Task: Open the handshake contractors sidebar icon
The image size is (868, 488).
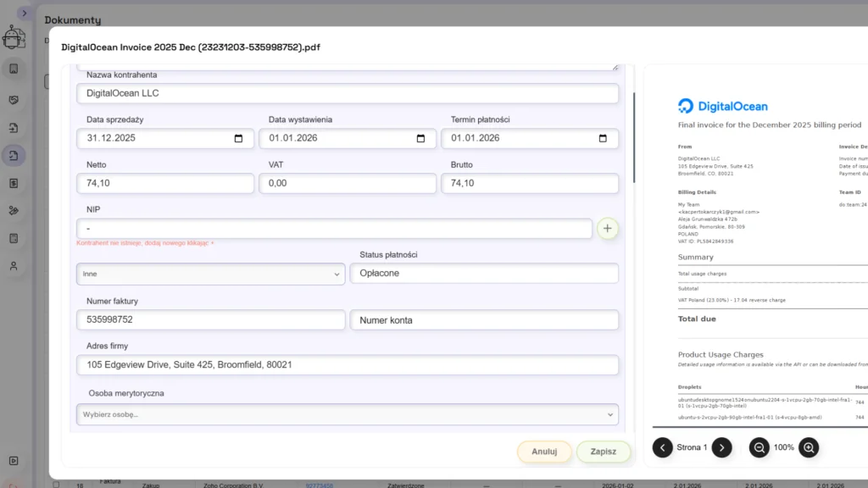Action: point(14,100)
